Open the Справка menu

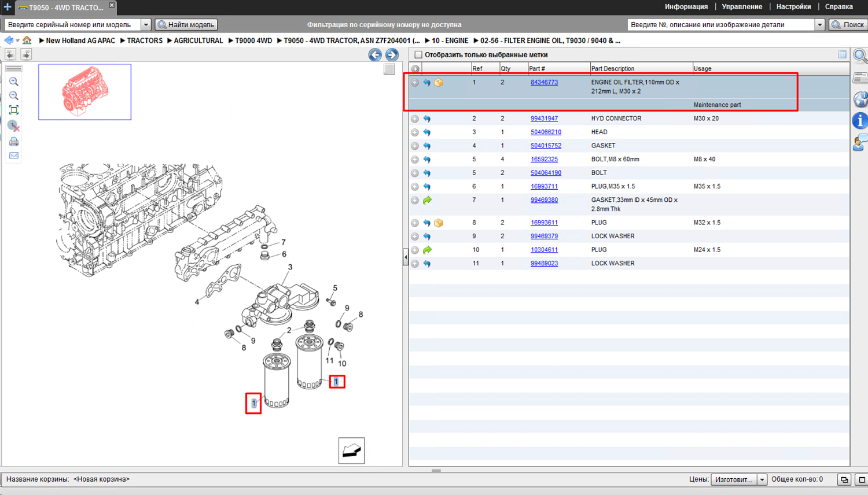(x=838, y=7)
